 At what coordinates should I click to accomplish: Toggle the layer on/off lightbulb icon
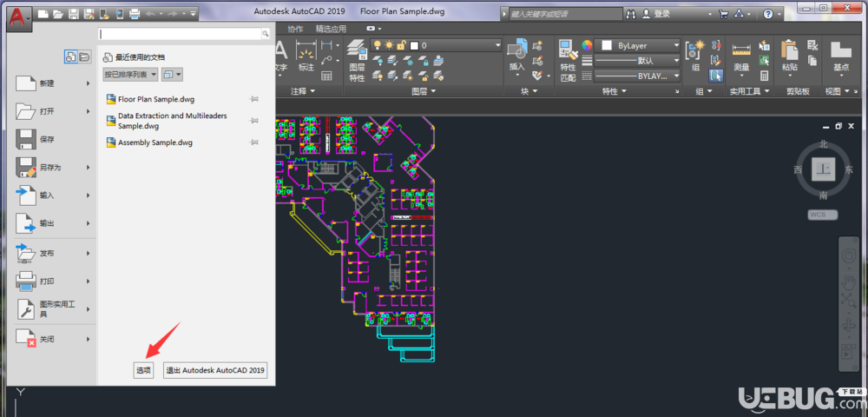click(x=377, y=45)
